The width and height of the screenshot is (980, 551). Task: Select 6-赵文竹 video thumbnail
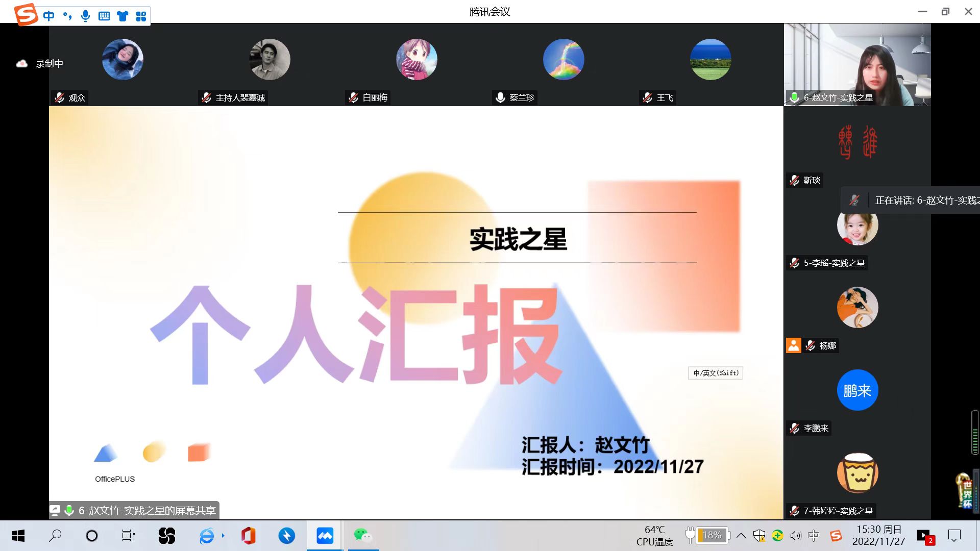(x=857, y=64)
